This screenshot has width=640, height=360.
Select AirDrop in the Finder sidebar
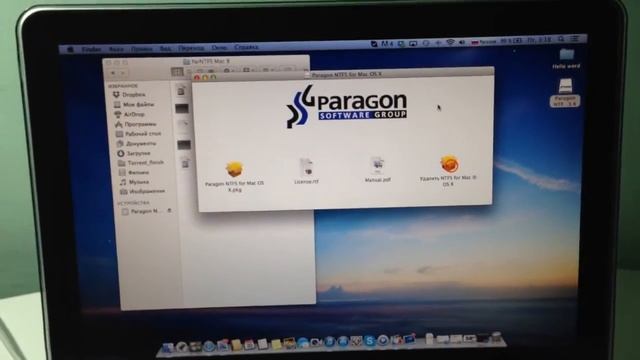tap(130, 114)
